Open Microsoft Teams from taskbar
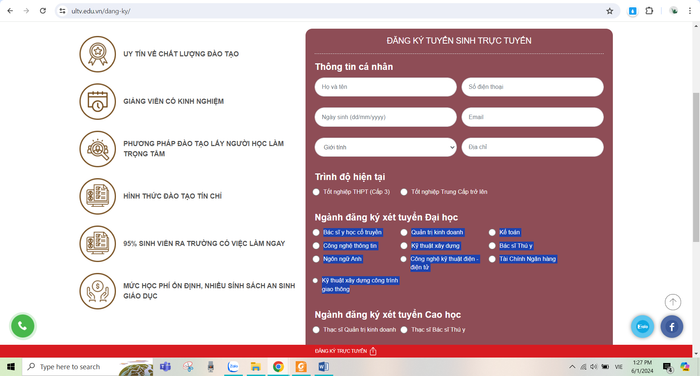This screenshot has height=376, width=700. point(166,367)
